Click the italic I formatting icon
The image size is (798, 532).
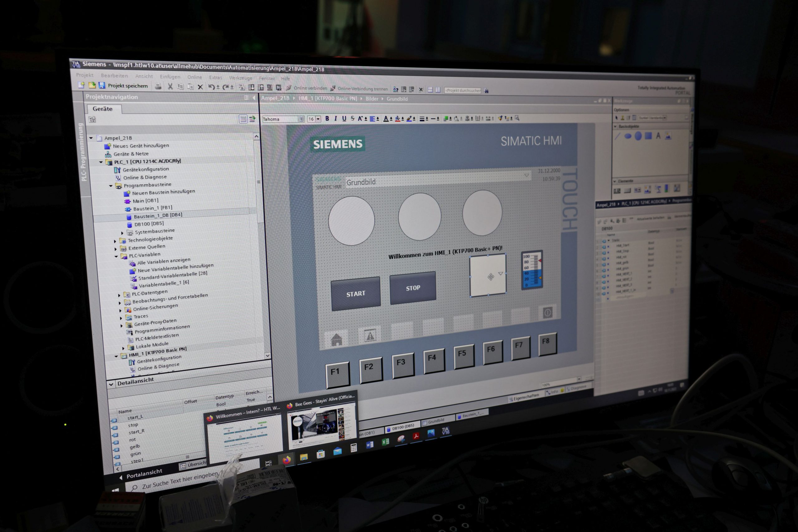click(335, 118)
